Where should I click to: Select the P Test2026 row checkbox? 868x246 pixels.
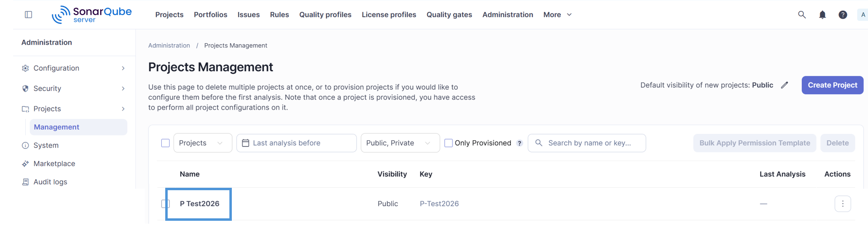point(165,204)
